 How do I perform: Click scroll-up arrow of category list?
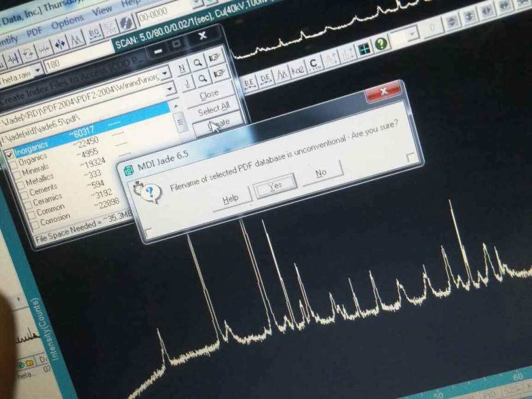176,106
